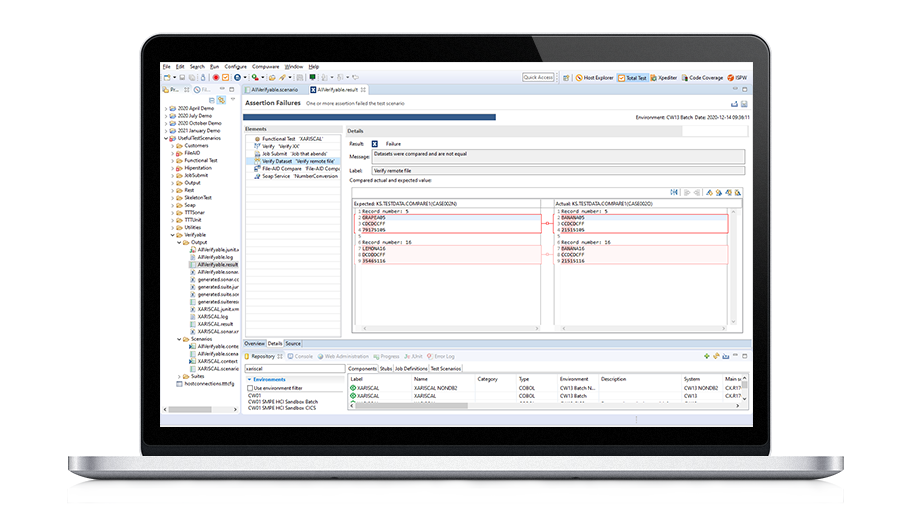
Task: Enable the Use environment filter checkbox
Action: [251, 388]
